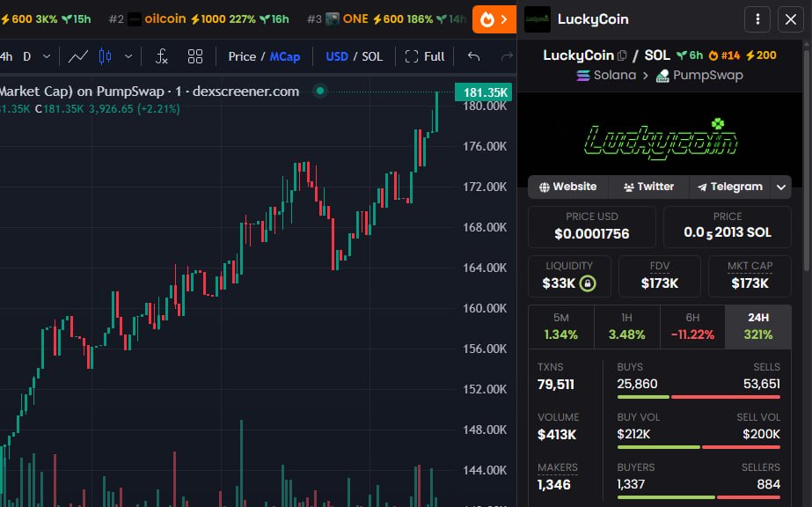Expand more social links chevron
812x507 pixels.
tap(781, 187)
